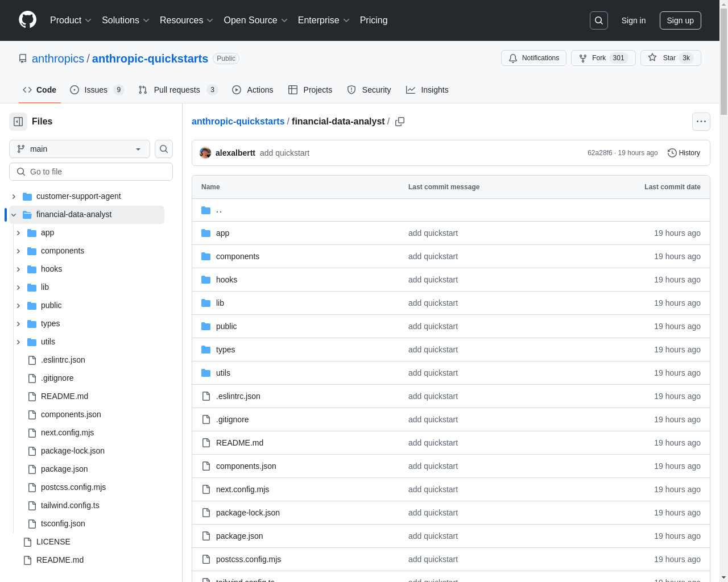Click the Sign in link
This screenshot has height=582, width=728.
(x=634, y=20)
